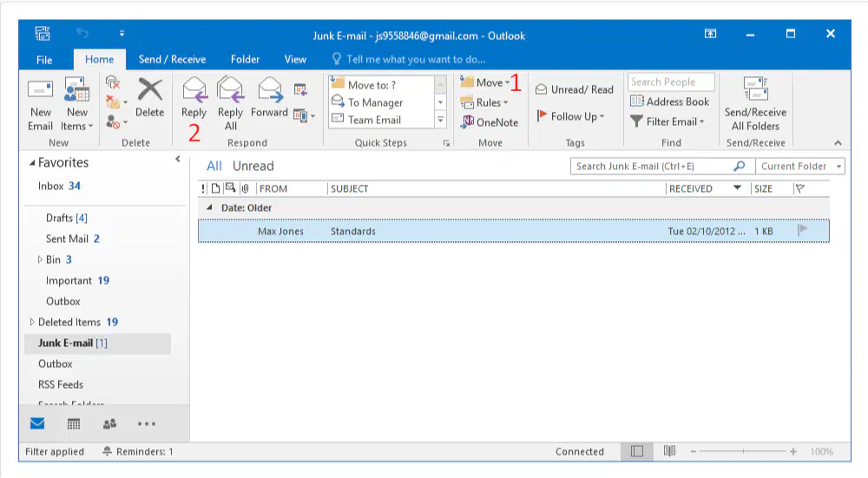This screenshot has width=868, height=478.
Task: Open the Important folder
Action: pyautogui.click(x=77, y=280)
